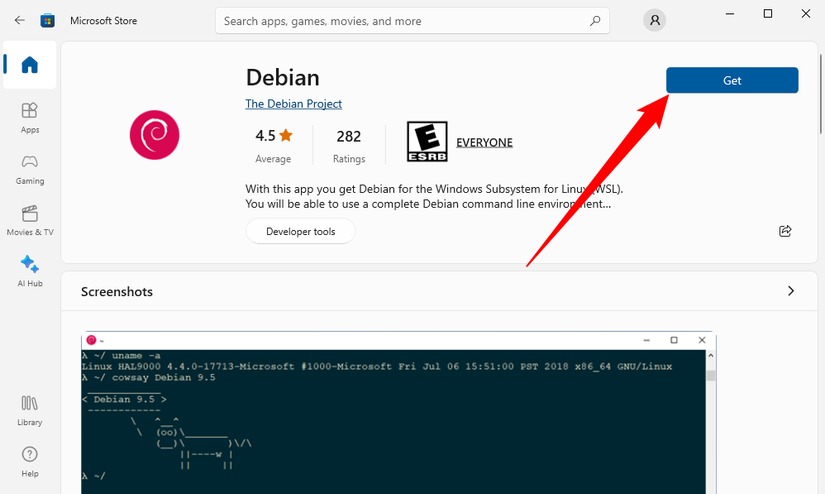Maximize the Microsoft Store window
This screenshot has height=494, width=825.
pos(768,14)
